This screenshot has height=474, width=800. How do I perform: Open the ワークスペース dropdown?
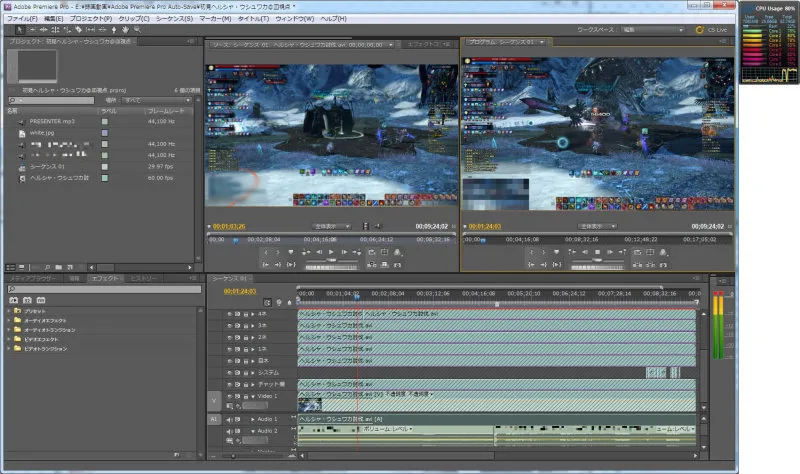tap(653, 30)
